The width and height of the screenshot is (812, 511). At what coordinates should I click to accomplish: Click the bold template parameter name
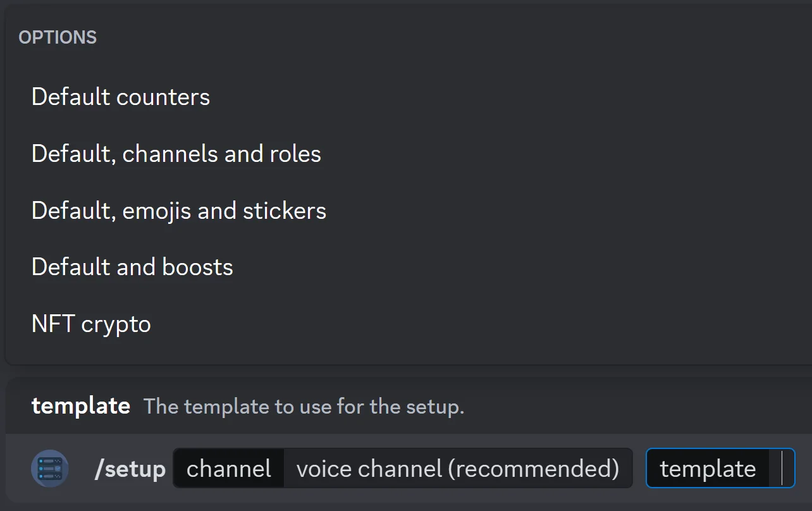80,406
